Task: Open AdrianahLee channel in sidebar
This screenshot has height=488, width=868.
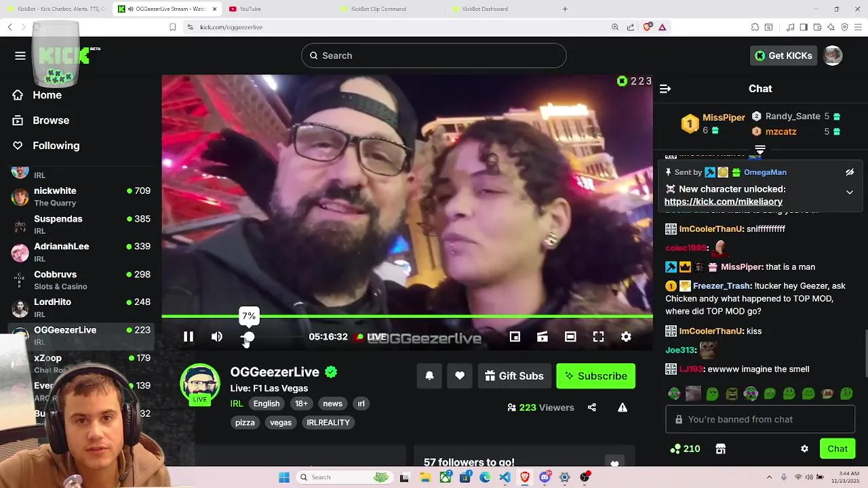Action: (81, 252)
